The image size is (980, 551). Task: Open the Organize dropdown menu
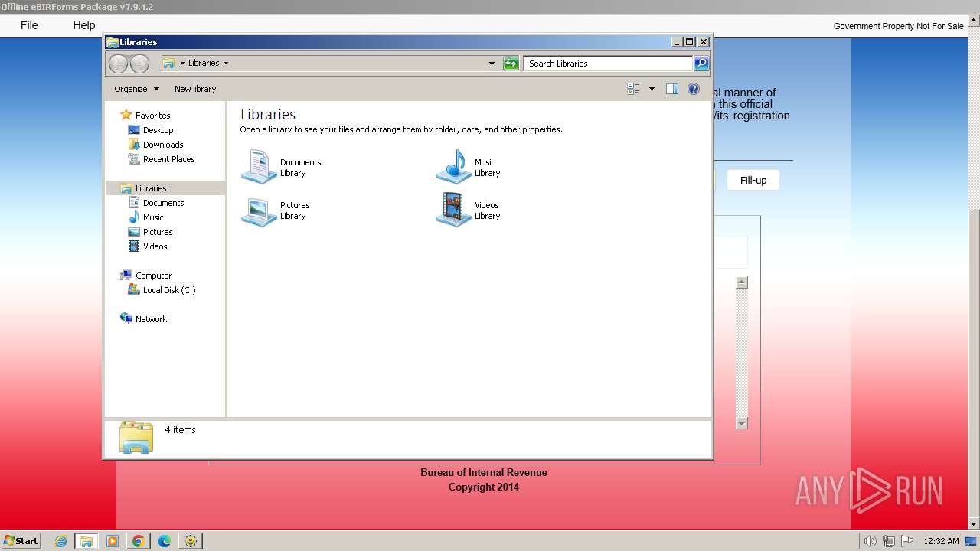pyautogui.click(x=136, y=89)
